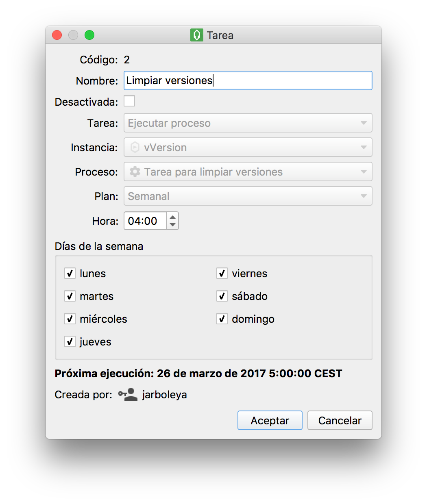Open the Plan dropdown set to Semanal

[x=248, y=196]
